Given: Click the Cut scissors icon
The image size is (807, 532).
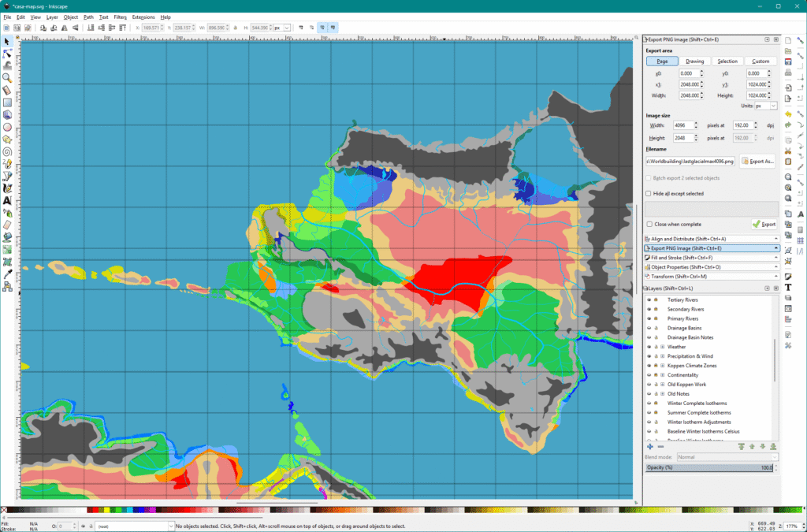Looking at the screenshot, I should pos(788,151).
